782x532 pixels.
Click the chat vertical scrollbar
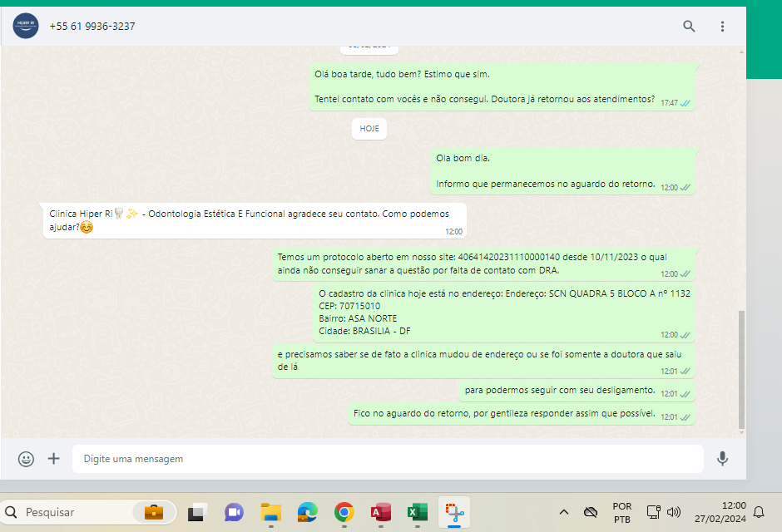click(x=741, y=369)
